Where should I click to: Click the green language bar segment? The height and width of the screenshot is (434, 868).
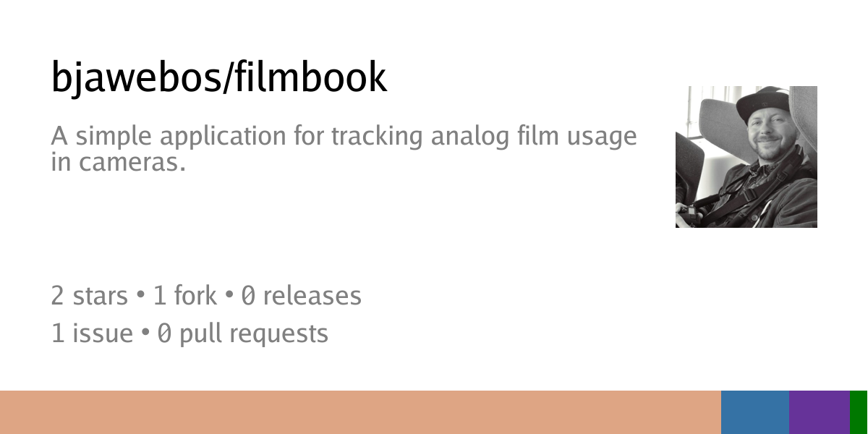coord(859,412)
